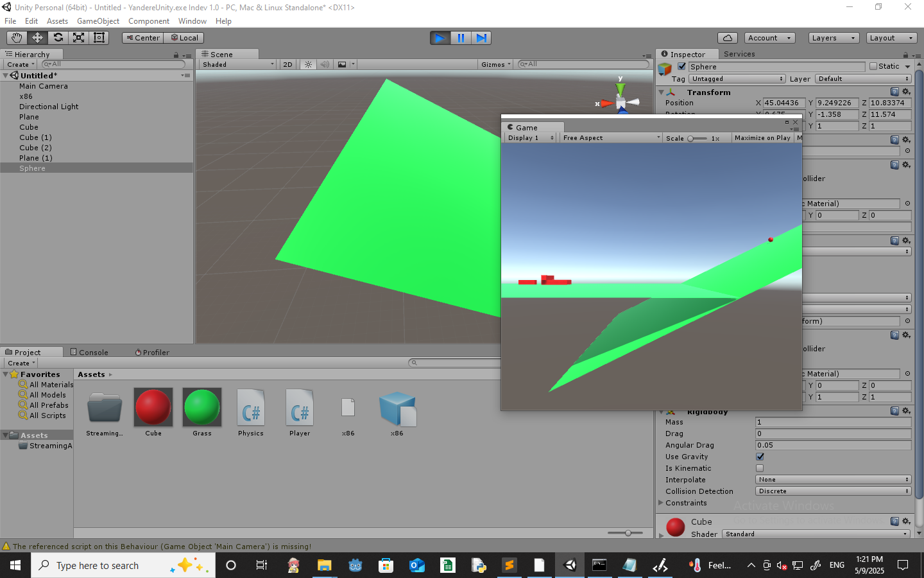Screen dimensions: 924x578
Task: Expand the Constraints foldout
Action: click(x=662, y=503)
